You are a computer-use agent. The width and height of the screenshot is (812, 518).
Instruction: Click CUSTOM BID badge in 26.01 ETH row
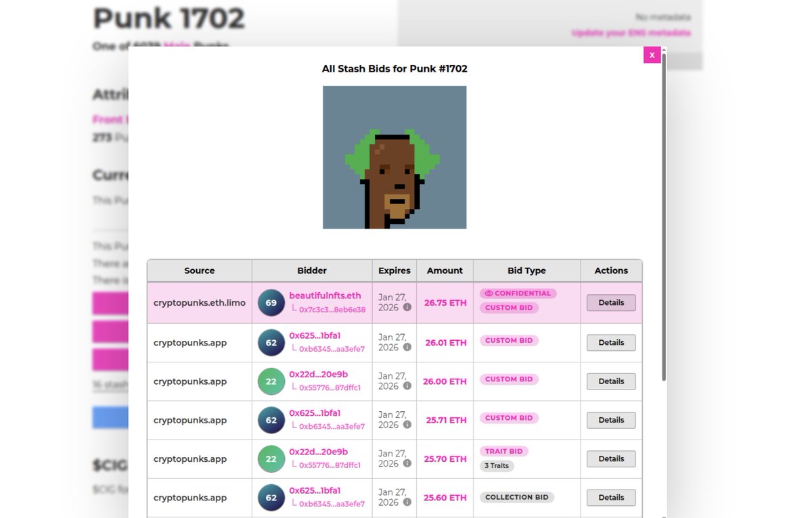click(x=509, y=340)
